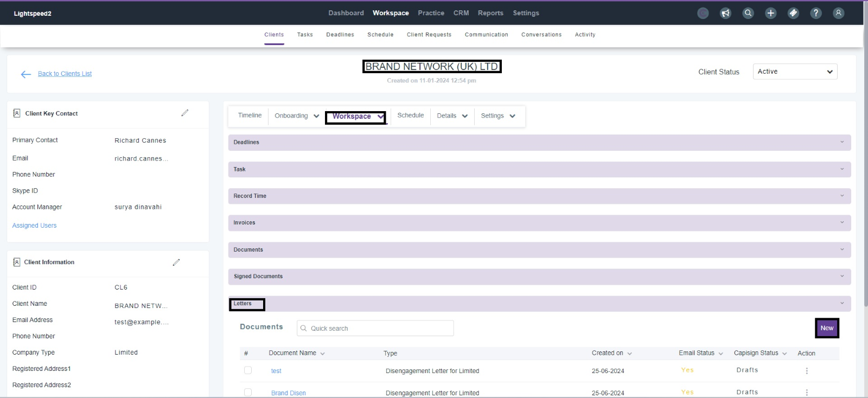This screenshot has width=868, height=398.
Task: Open the Settings client tab dropdown
Action: [498, 115]
